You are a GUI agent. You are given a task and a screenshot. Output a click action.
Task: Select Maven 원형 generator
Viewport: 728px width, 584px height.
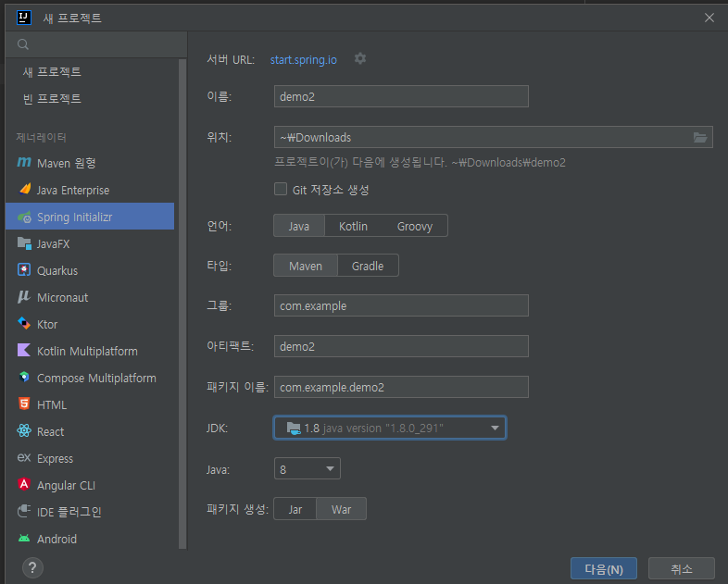[91, 163]
